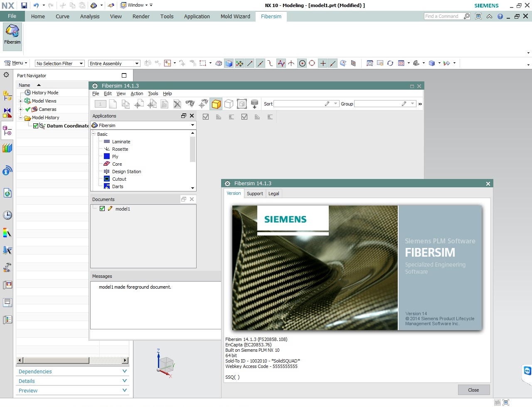
Task: Open NX Help question mark icon
Action: tap(500, 17)
